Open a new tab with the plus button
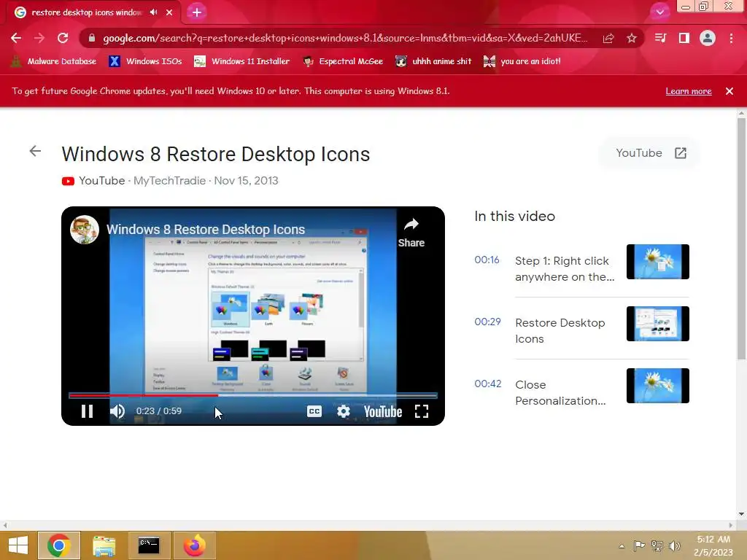 [x=197, y=12]
